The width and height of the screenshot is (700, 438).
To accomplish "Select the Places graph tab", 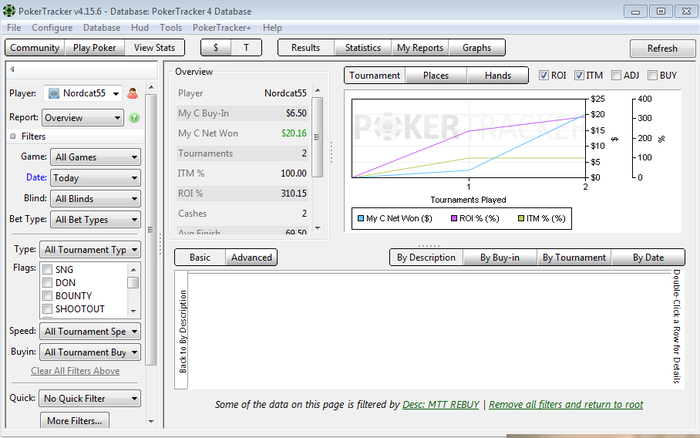I will click(x=436, y=75).
